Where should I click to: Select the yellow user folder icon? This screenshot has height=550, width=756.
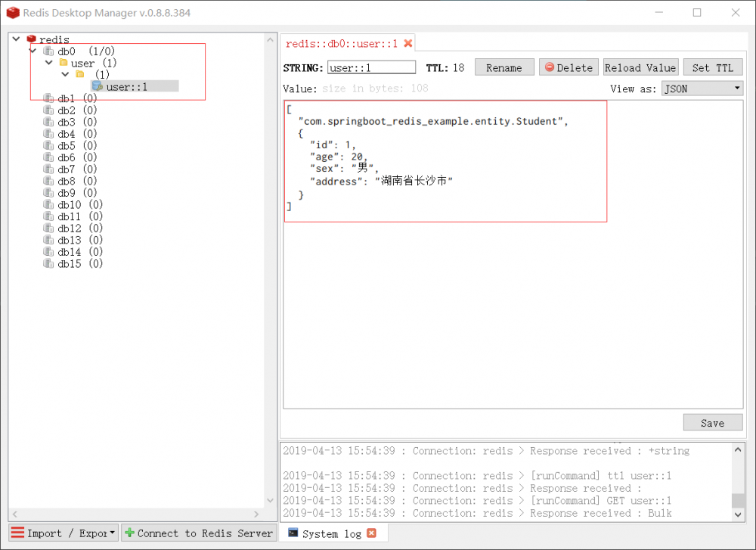coord(64,62)
